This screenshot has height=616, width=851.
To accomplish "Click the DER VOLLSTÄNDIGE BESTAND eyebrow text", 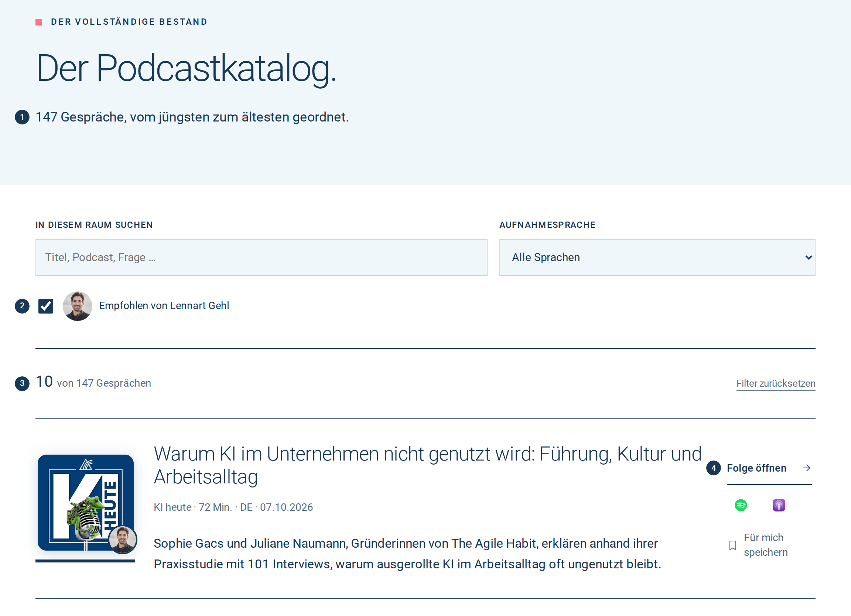I will [129, 22].
